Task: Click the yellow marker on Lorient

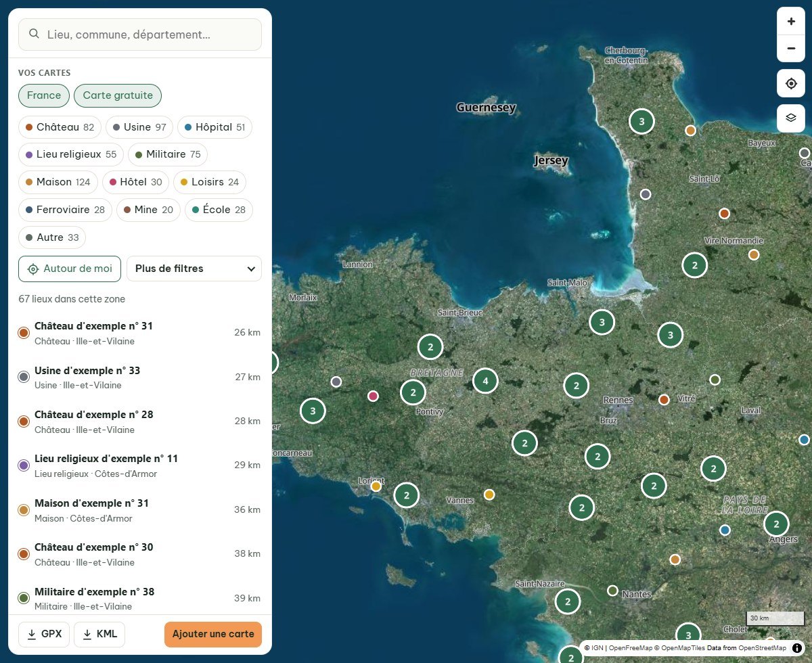Action: (376, 486)
